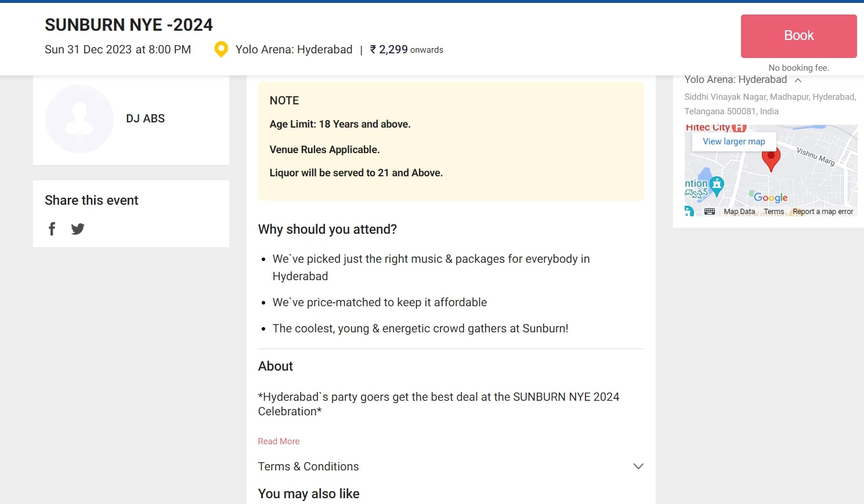Click the ₹ 2,299 onwards price
The height and width of the screenshot is (504, 864).
point(407,50)
